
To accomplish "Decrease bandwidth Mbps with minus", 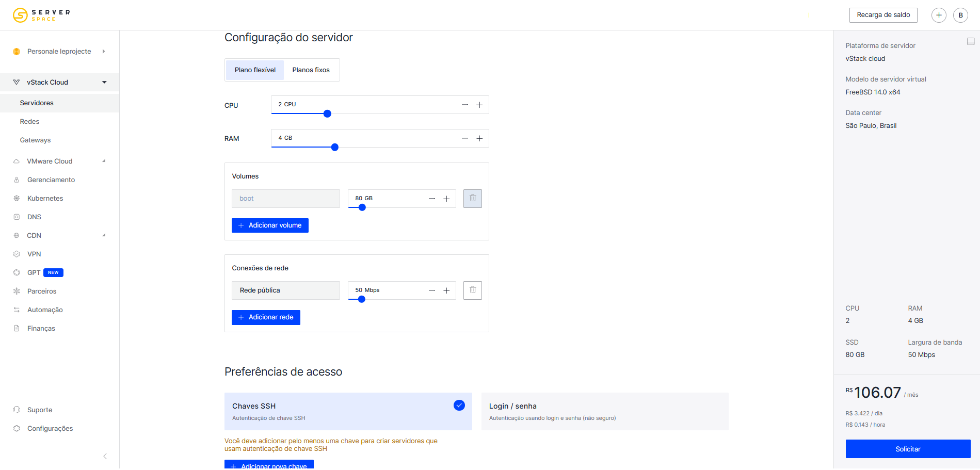I will (432, 290).
